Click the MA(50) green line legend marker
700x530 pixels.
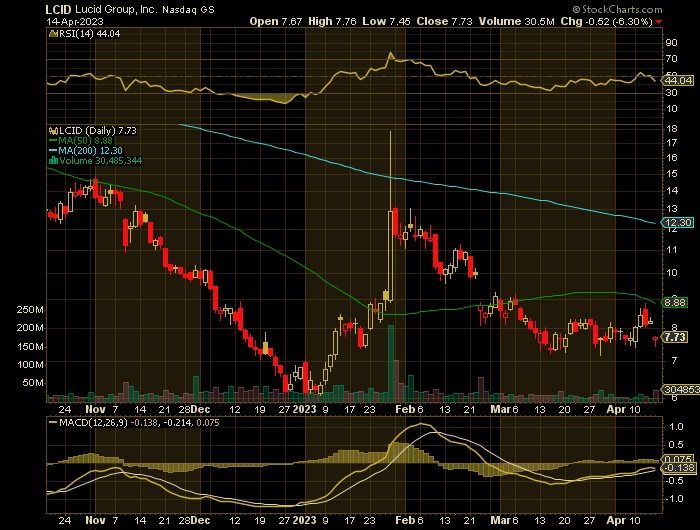(51, 141)
